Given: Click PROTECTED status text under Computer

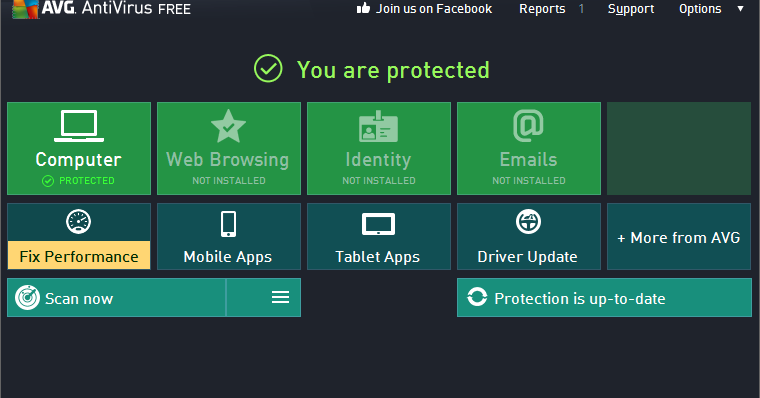Looking at the screenshot, I should pyautogui.click(x=87, y=181).
